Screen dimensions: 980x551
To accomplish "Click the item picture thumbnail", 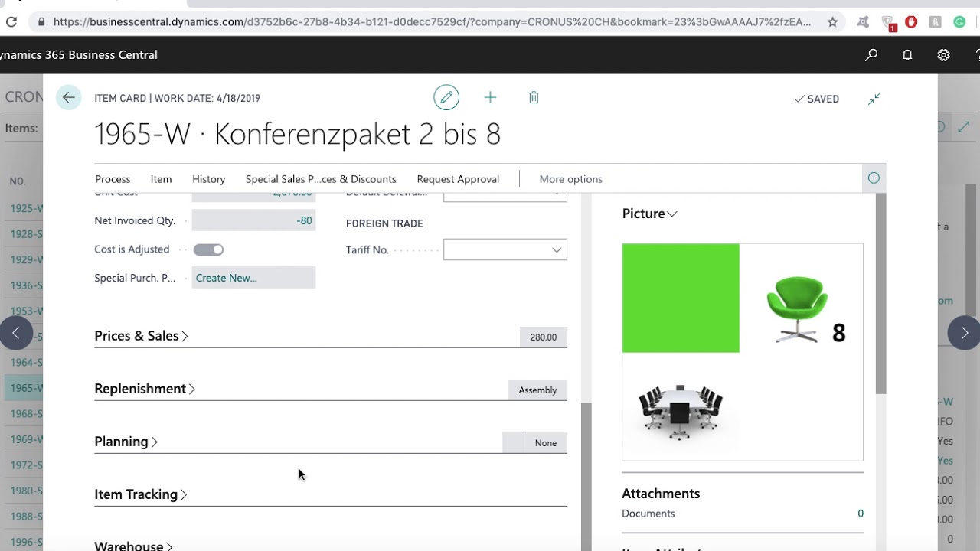I will point(742,352).
